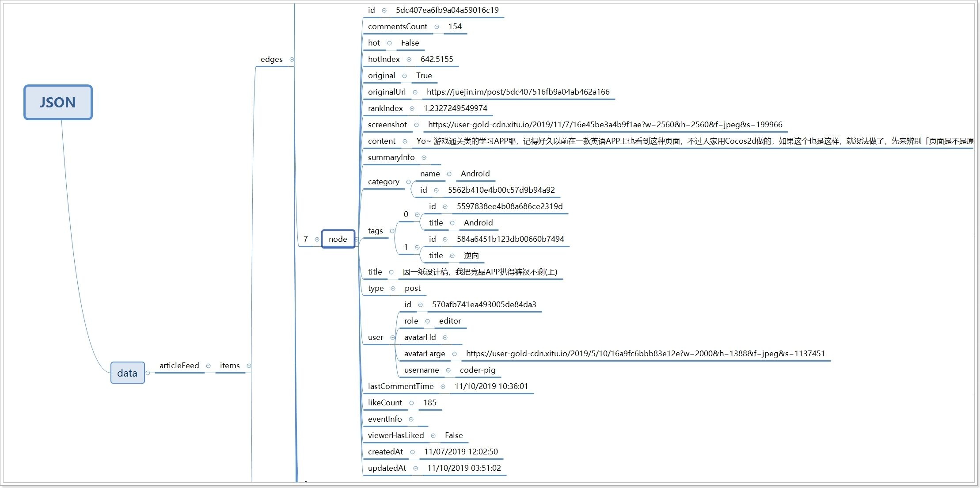
Task: Select the data topic box
Action: tap(127, 373)
